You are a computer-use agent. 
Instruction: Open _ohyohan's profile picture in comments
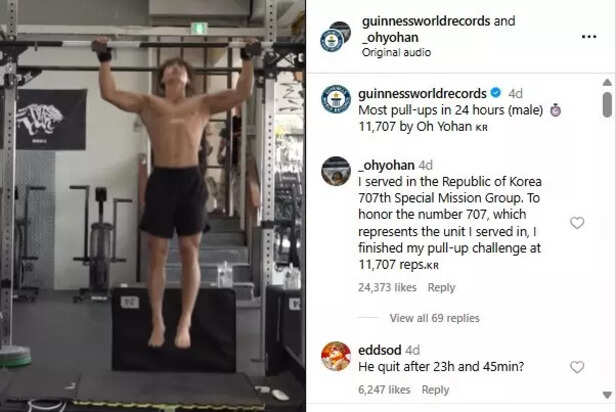(x=336, y=171)
